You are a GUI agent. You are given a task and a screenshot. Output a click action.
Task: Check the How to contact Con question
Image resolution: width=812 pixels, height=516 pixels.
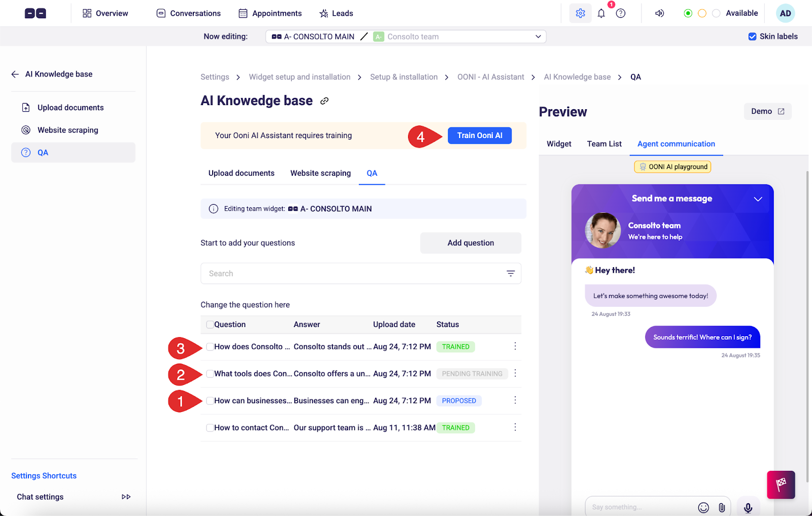(210, 428)
